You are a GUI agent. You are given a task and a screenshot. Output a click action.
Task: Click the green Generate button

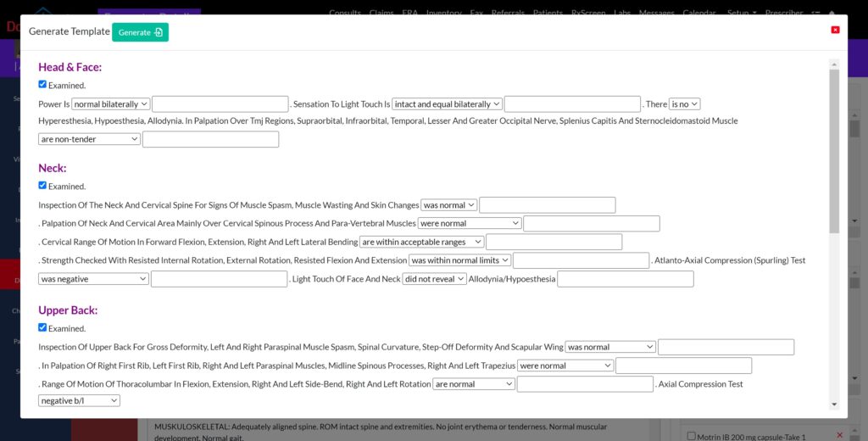(140, 32)
